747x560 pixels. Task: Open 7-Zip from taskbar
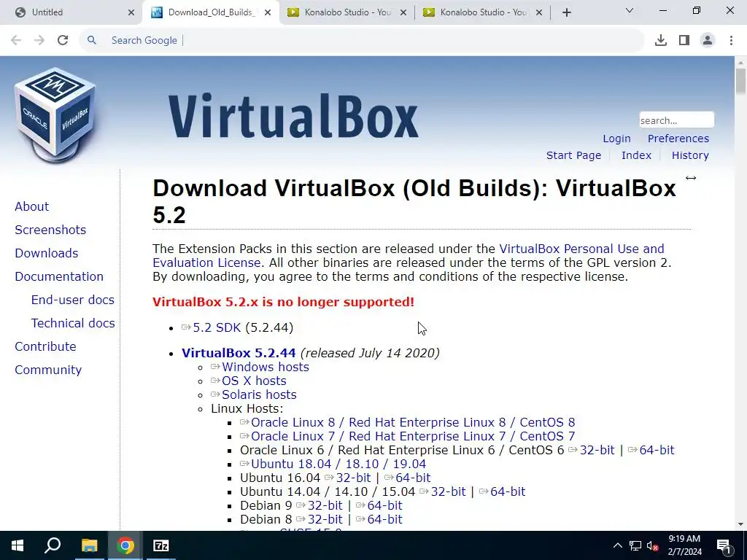click(x=161, y=545)
